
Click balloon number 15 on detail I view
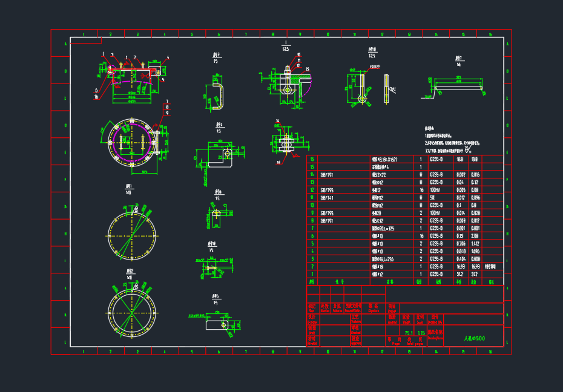308,69
